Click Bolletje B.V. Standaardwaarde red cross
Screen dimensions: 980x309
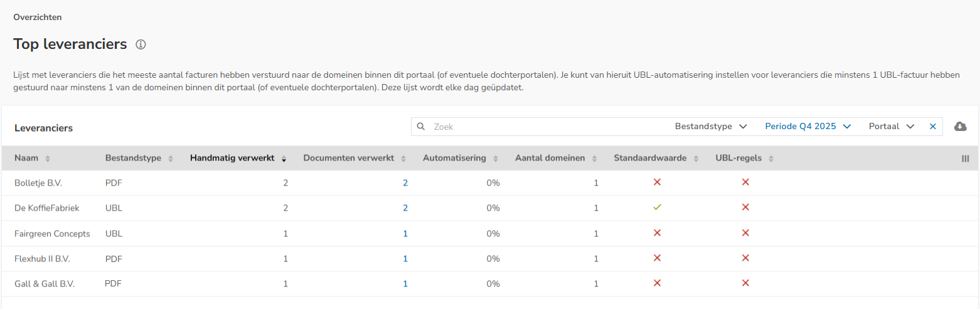pos(657,182)
